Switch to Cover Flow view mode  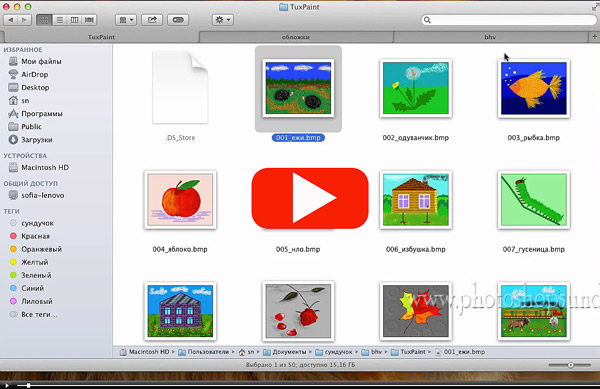pyautogui.click(x=90, y=20)
